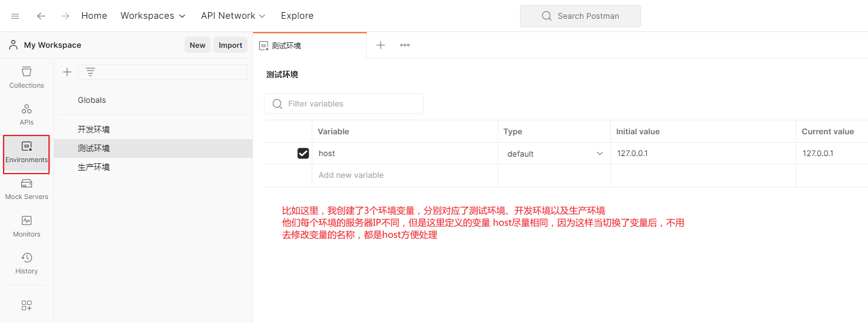The height and width of the screenshot is (323, 868).
Task: Switch to the 测试环境 tab
Action: 310,45
